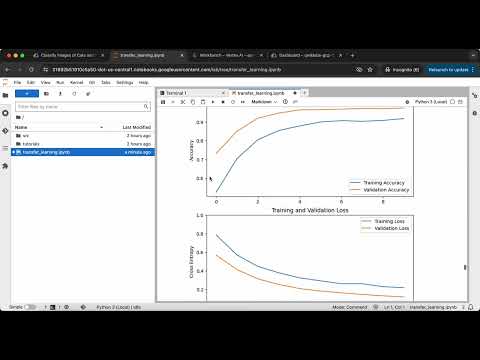The image size is (480, 360).
Task: Go back using browser back arrow
Action: tap(7, 70)
